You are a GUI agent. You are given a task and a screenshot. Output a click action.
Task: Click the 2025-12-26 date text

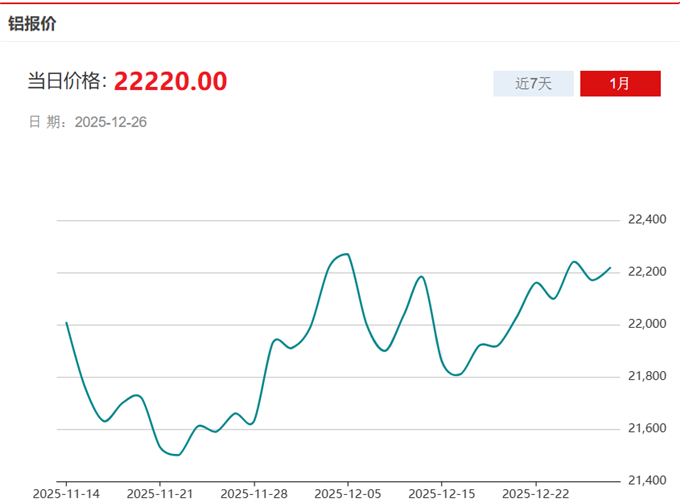[111, 122]
